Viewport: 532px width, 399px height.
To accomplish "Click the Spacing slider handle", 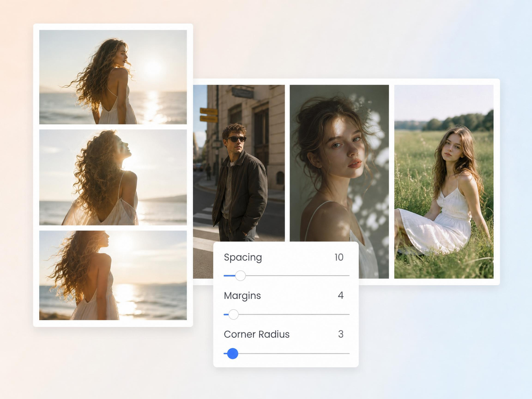I will [240, 276].
